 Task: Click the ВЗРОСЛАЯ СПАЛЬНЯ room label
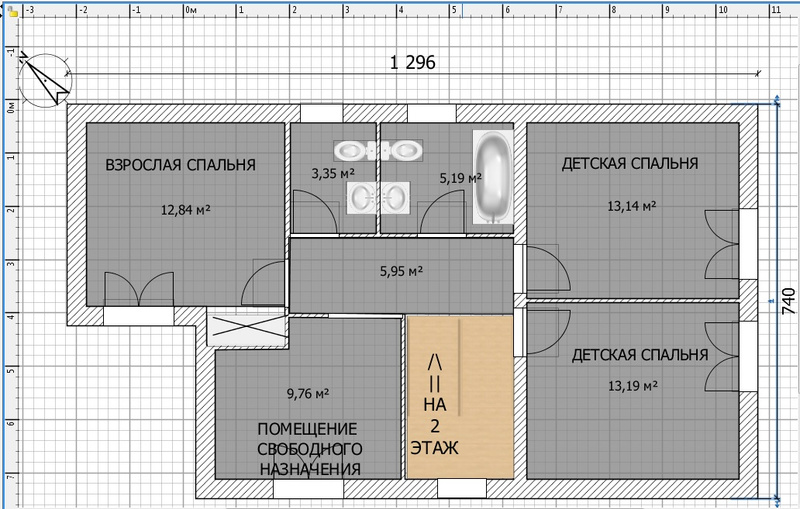coord(181,165)
